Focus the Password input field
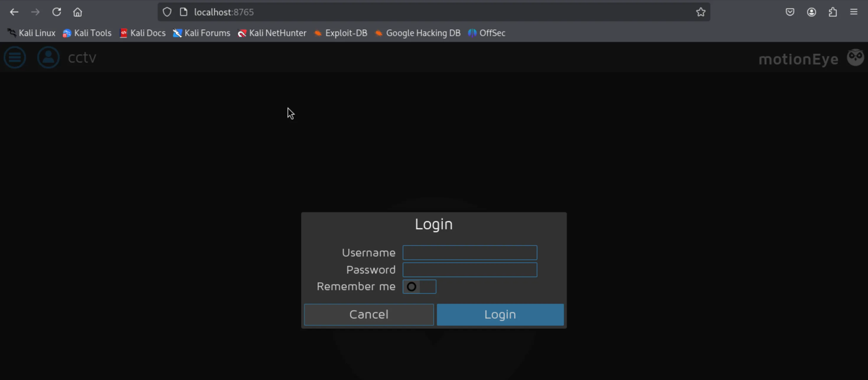The width and height of the screenshot is (868, 380). 469,270
